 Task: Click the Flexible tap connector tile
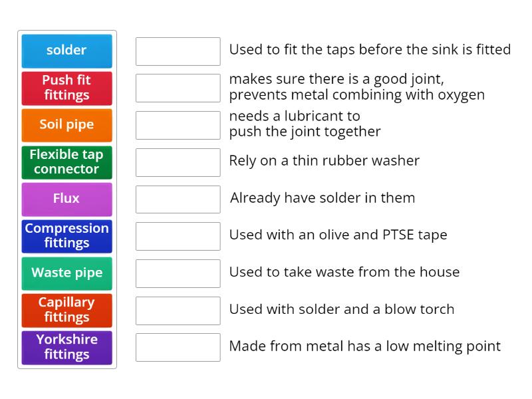coord(66,162)
